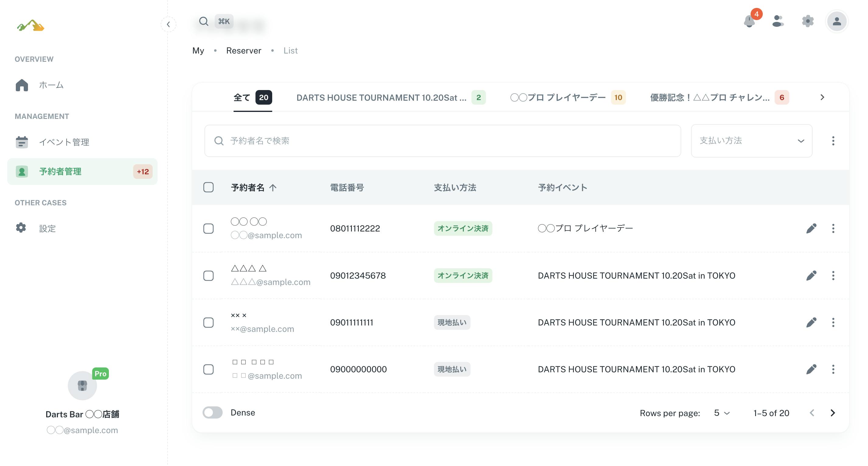Screen dimensions: 868x466
Task: Open table options menu beside payment filter
Action: point(833,141)
